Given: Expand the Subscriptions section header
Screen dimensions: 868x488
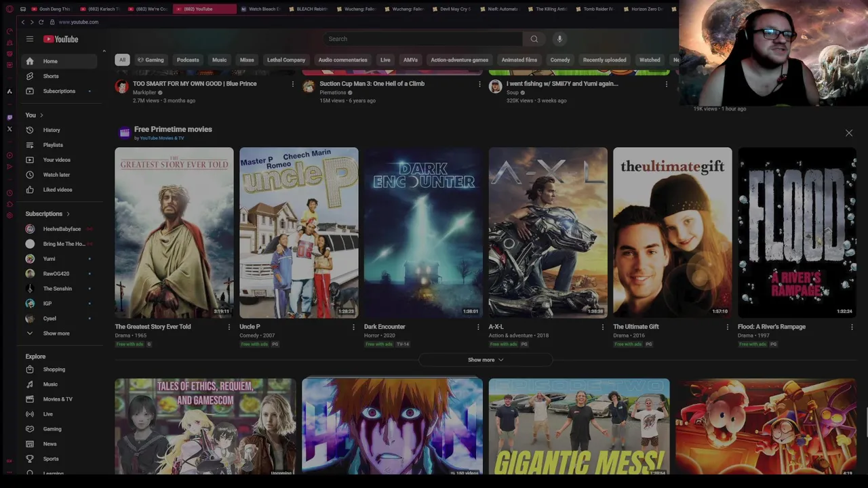Looking at the screenshot, I should [47, 214].
